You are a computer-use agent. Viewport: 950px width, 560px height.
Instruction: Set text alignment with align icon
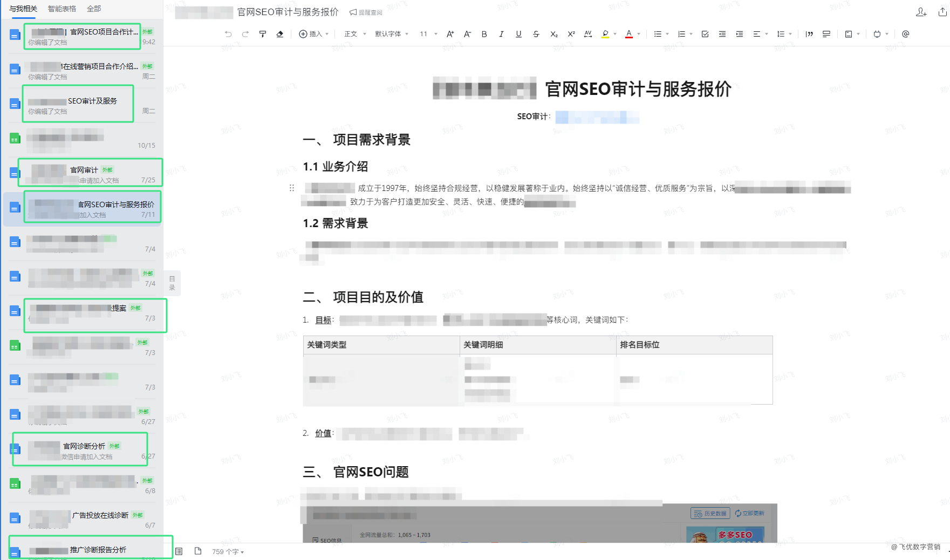(x=757, y=34)
